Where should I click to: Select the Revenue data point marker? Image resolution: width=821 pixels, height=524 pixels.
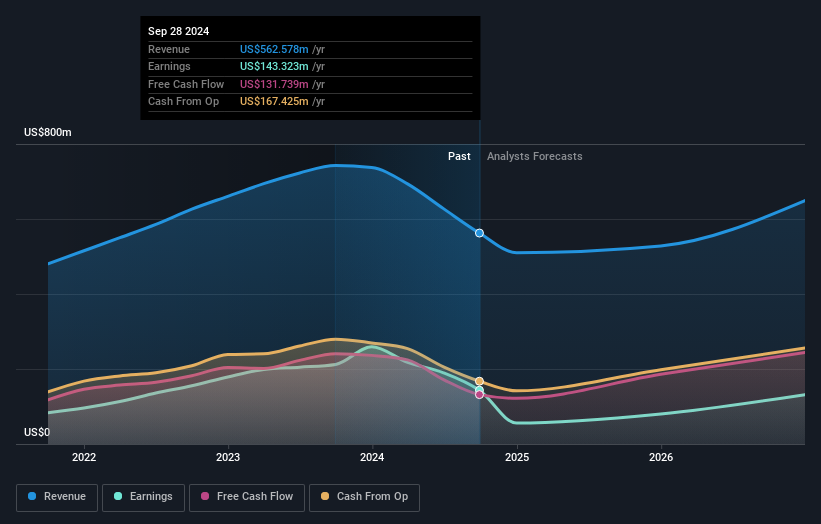pyautogui.click(x=479, y=233)
